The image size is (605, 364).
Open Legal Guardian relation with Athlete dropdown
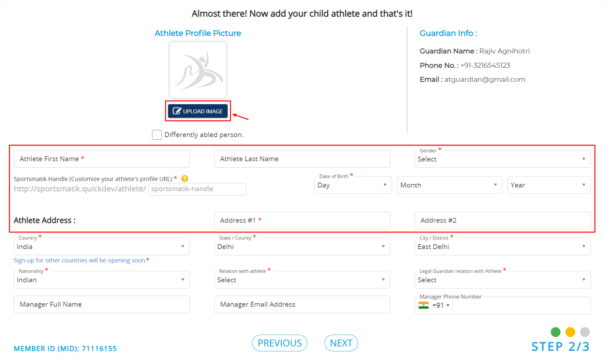[x=502, y=280]
